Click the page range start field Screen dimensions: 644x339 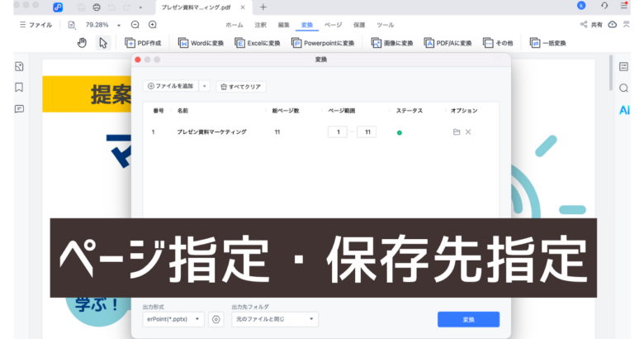coord(337,132)
